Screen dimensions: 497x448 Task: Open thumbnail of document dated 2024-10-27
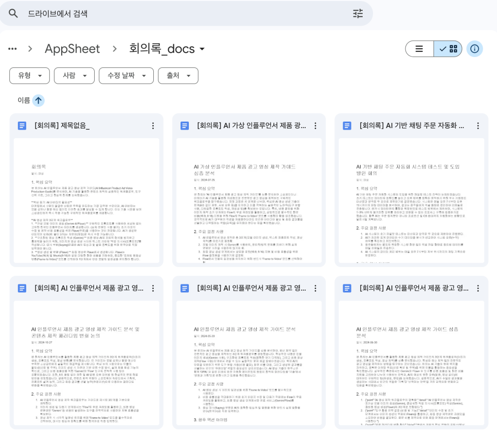(x=86, y=363)
